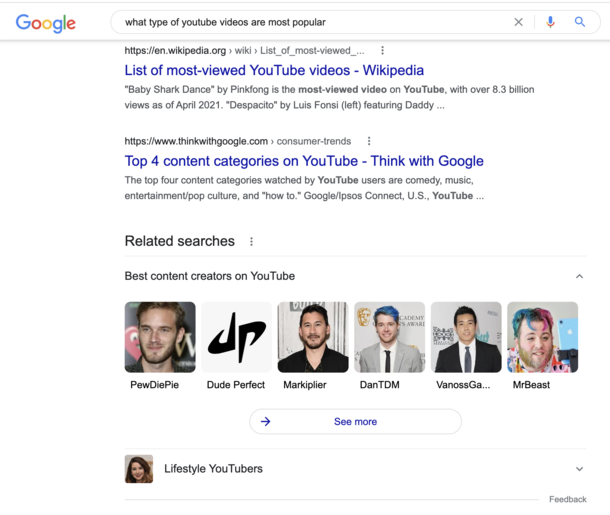Click the Lifestyle YouTubers label
The width and height of the screenshot is (610, 515).
tap(213, 469)
